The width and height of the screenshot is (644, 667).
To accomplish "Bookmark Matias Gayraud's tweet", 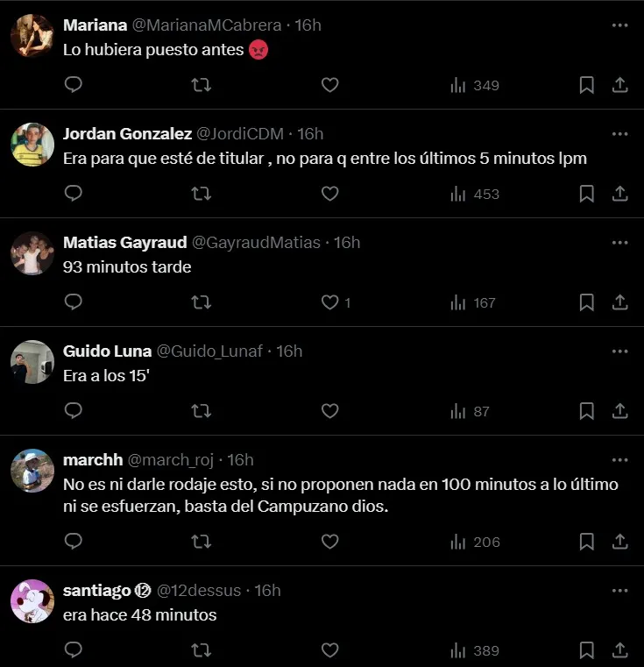I will 587,302.
